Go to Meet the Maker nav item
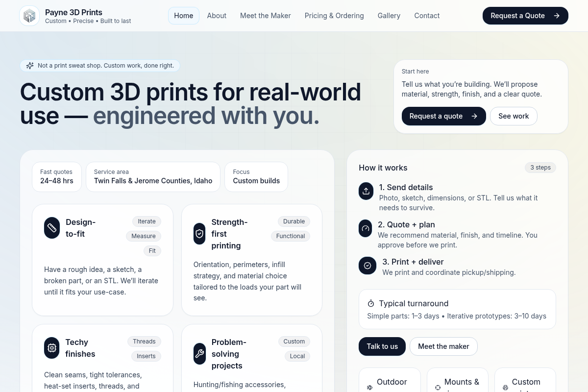Screen dimensions: 588x392 point(265,16)
